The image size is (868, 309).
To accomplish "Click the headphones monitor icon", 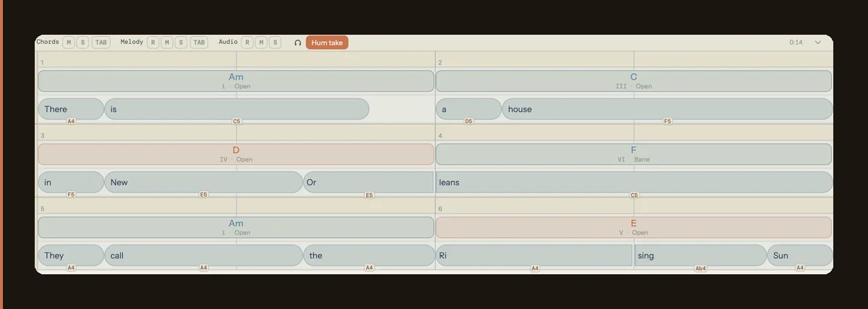I will tap(297, 43).
